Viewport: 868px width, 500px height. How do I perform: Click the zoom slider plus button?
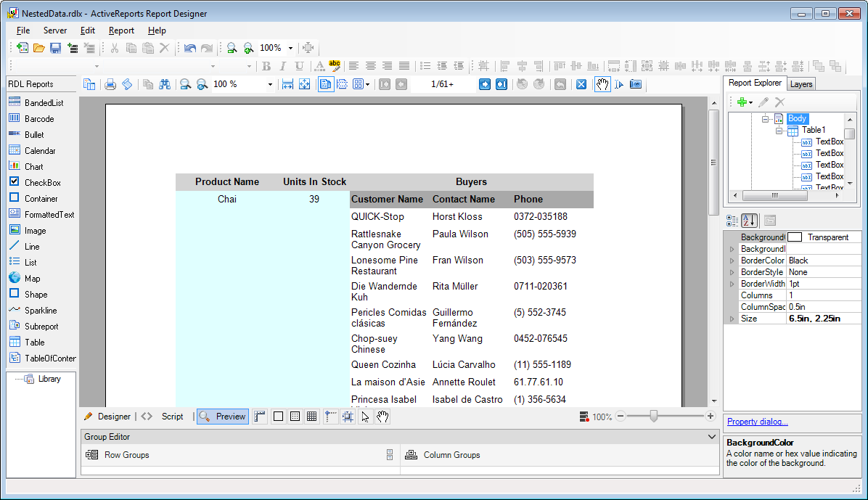[711, 416]
